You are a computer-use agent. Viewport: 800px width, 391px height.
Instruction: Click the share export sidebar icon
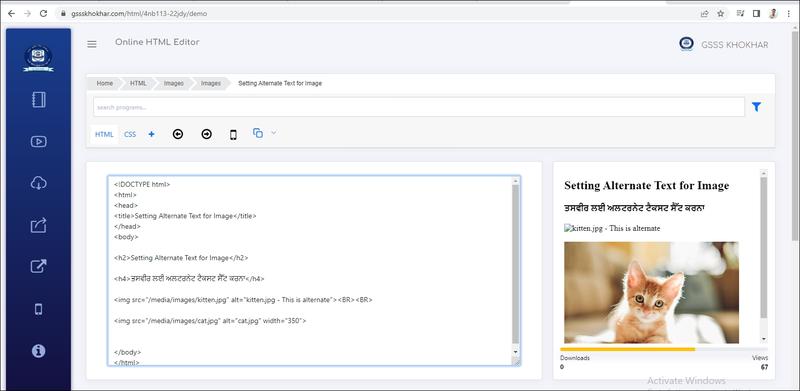[39, 225]
